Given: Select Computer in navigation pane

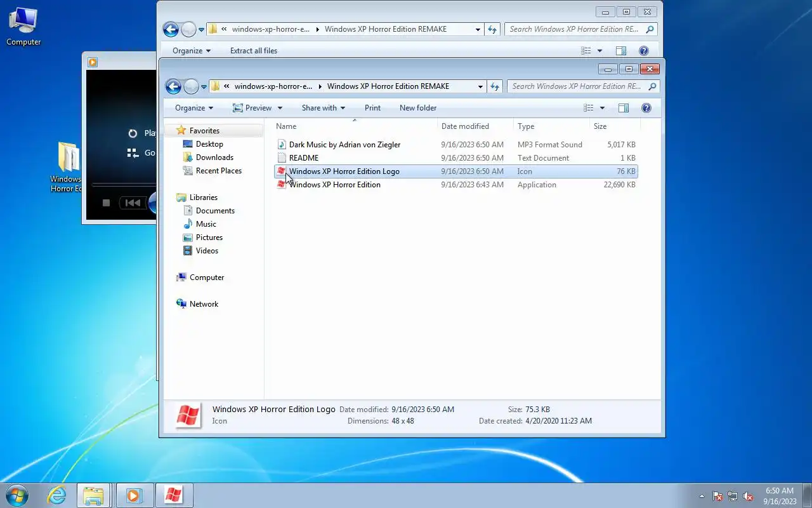Looking at the screenshot, I should point(207,277).
